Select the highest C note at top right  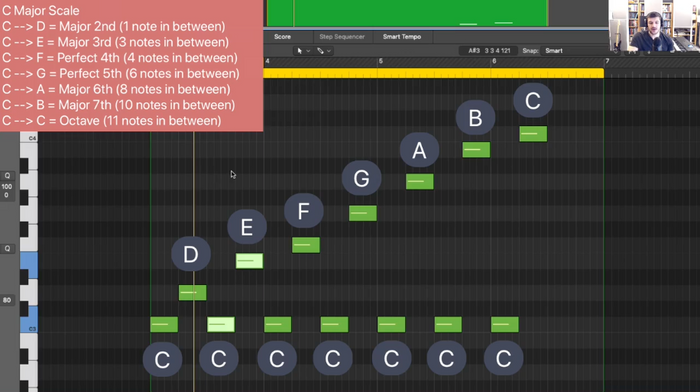point(533,134)
